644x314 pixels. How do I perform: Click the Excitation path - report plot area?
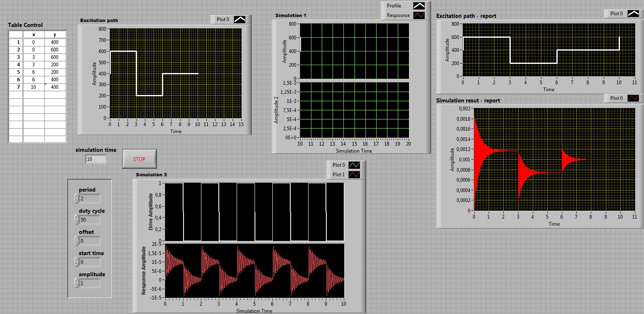[549, 50]
